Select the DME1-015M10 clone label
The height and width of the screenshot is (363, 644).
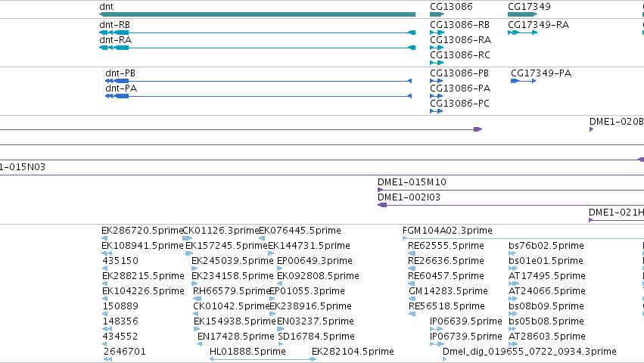(x=412, y=182)
